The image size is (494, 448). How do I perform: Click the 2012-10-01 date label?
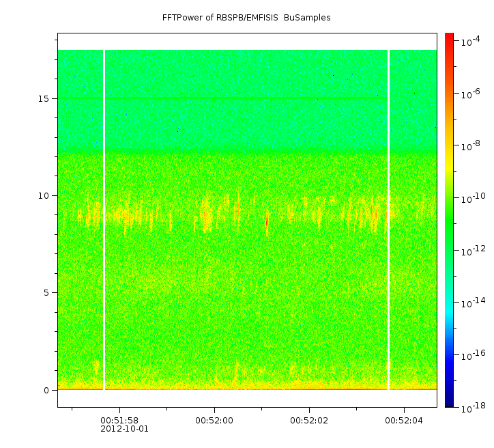click(x=123, y=429)
